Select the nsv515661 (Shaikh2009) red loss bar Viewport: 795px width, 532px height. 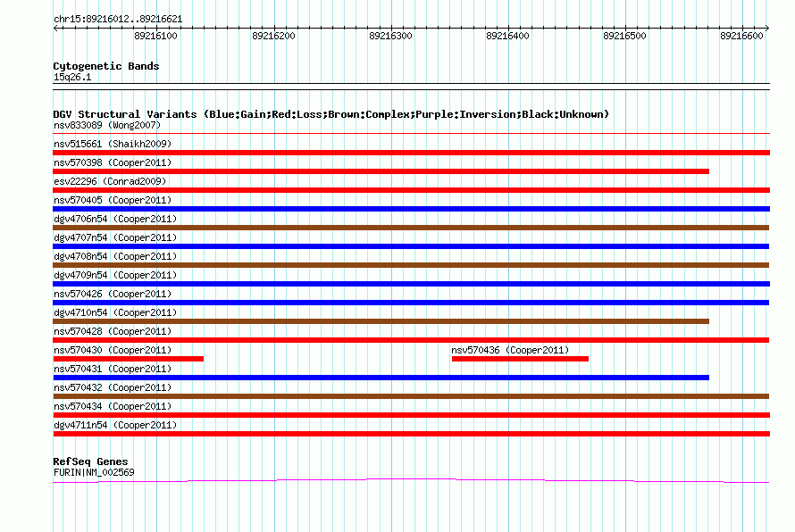pyautogui.click(x=411, y=153)
